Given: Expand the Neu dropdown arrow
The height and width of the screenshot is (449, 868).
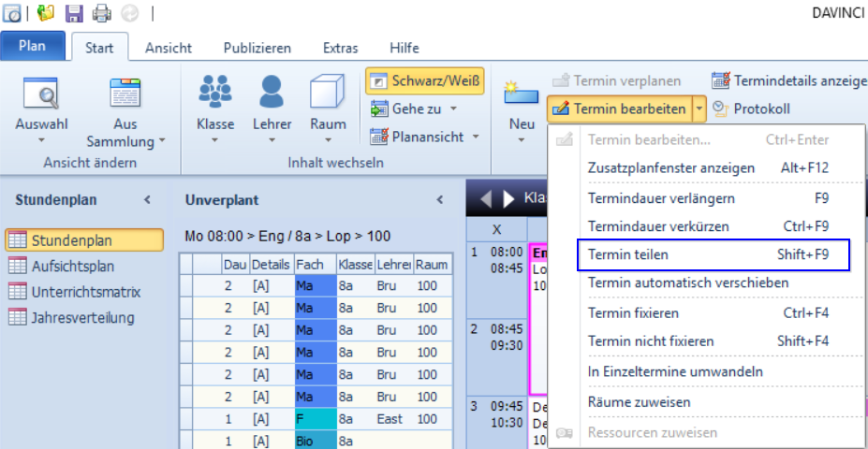Looking at the screenshot, I should click(x=521, y=140).
